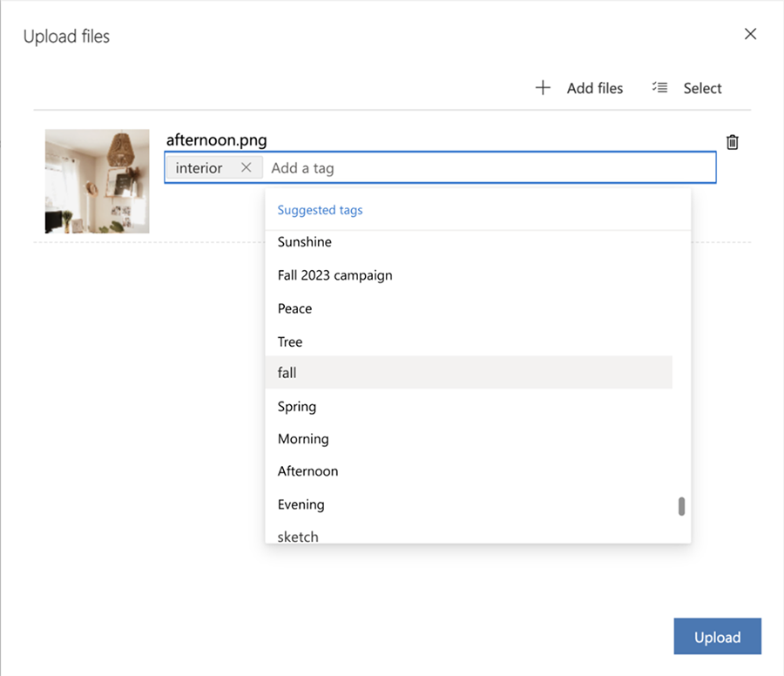The image size is (784, 676).
Task: Select the Fall 2023 campaign tag
Action: [335, 274]
